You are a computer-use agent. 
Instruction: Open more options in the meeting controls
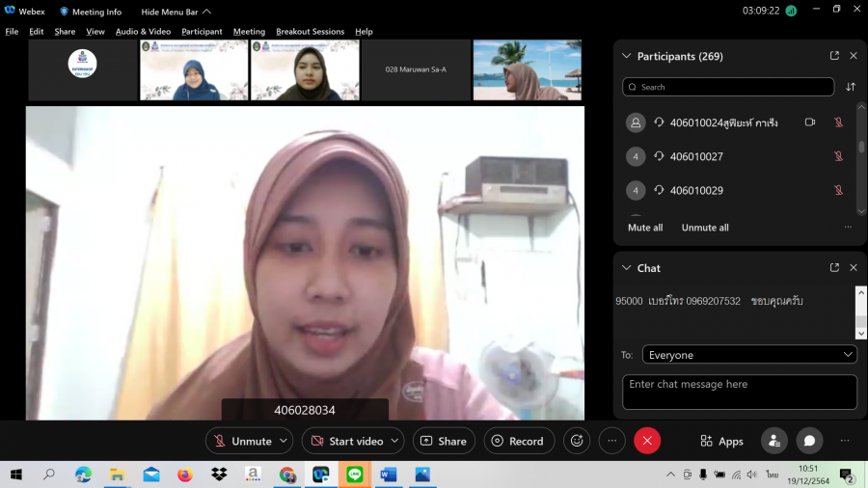612,441
